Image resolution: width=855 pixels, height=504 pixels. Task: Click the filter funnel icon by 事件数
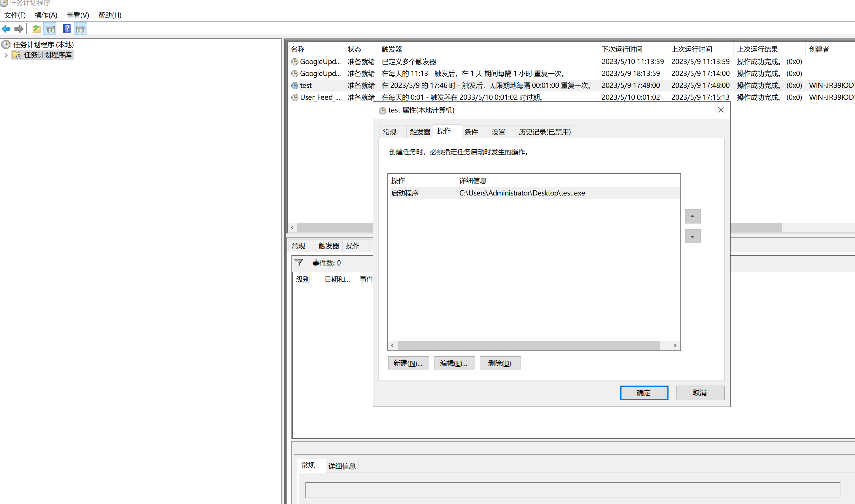(299, 263)
